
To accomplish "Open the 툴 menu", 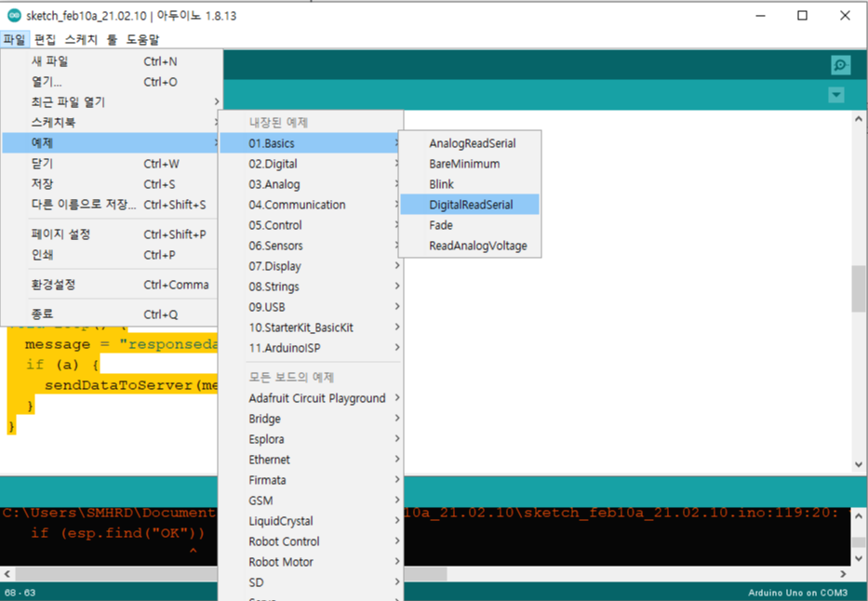I will coord(112,39).
